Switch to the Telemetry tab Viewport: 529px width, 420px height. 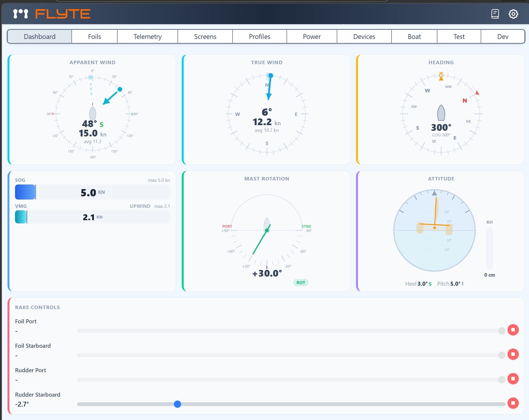pos(147,36)
